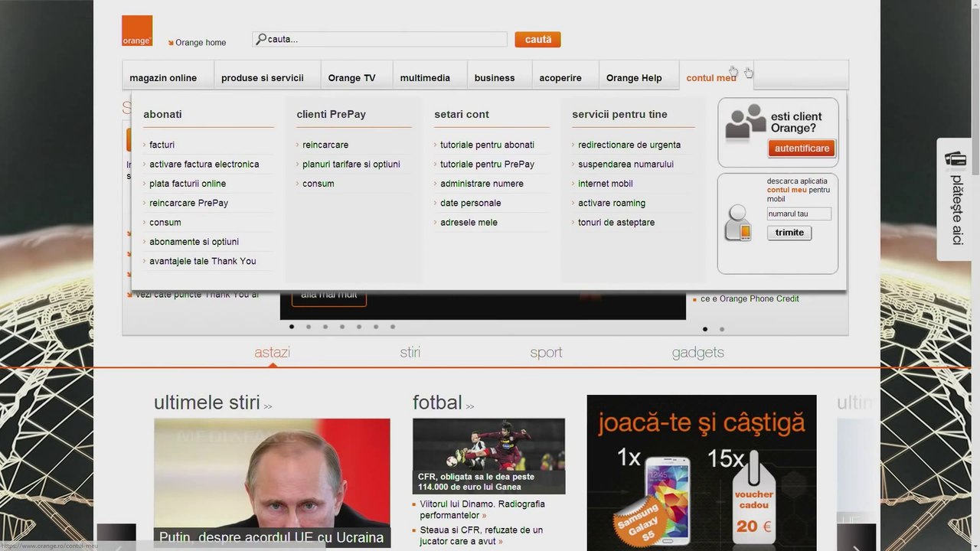
Task: Open CFR football photo thumbnail
Action: [488, 456]
